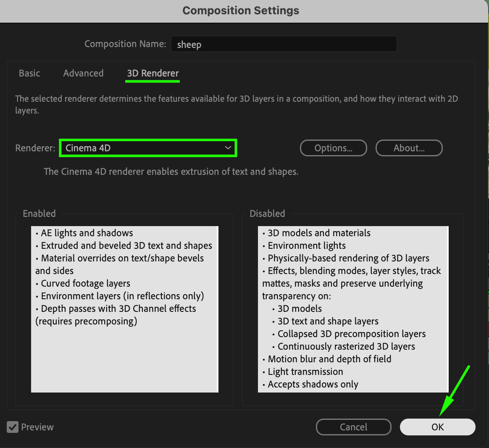Switch to the Basic tab
Viewport: 489px width, 448px height.
click(29, 73)
